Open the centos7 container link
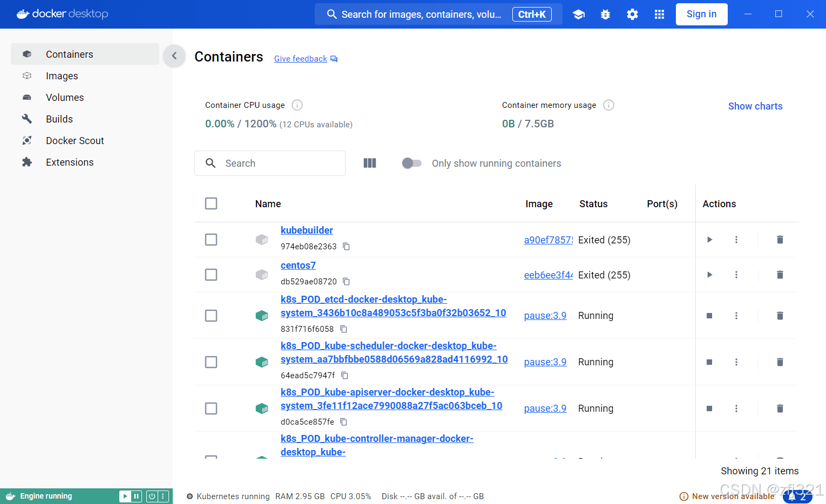 (x=298, y=265)
